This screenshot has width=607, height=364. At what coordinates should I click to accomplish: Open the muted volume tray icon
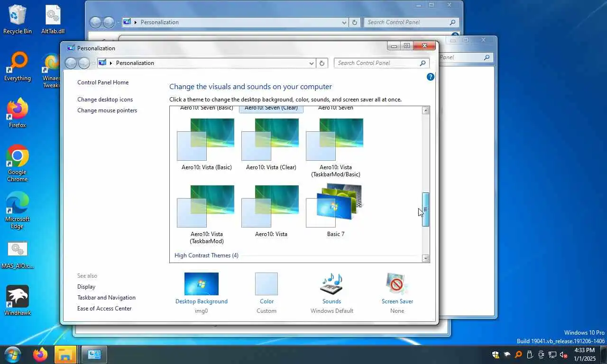tap(564, 355)
